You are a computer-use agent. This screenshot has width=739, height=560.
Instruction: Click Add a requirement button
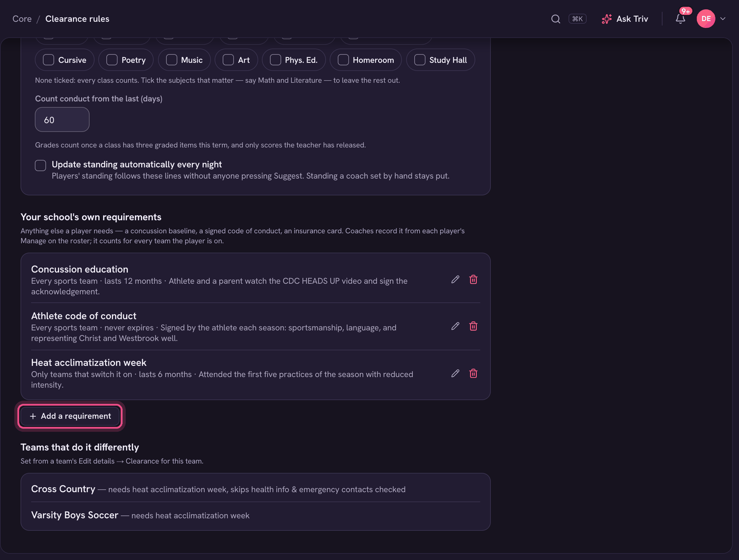(x=70, y=416)
